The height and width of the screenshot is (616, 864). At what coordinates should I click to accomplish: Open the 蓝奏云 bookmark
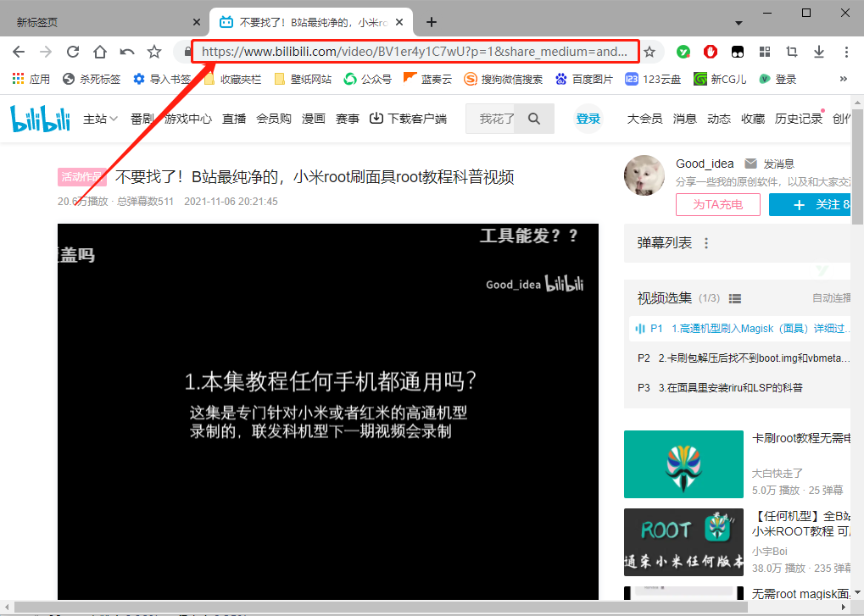click(427, 80)
